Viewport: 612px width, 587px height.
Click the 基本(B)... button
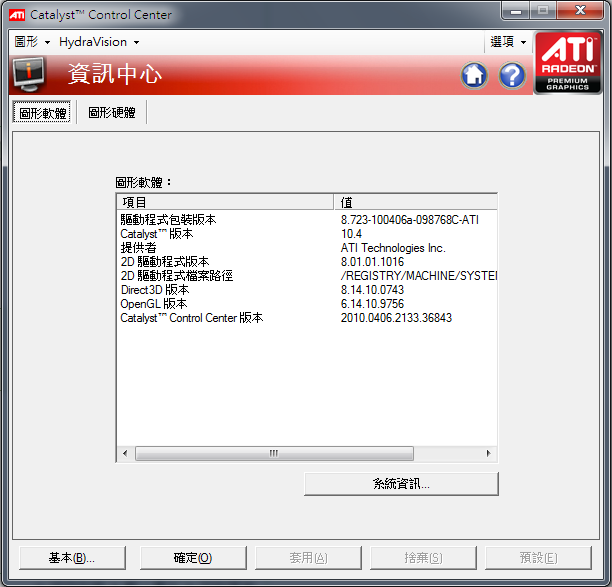click(72, 558)
